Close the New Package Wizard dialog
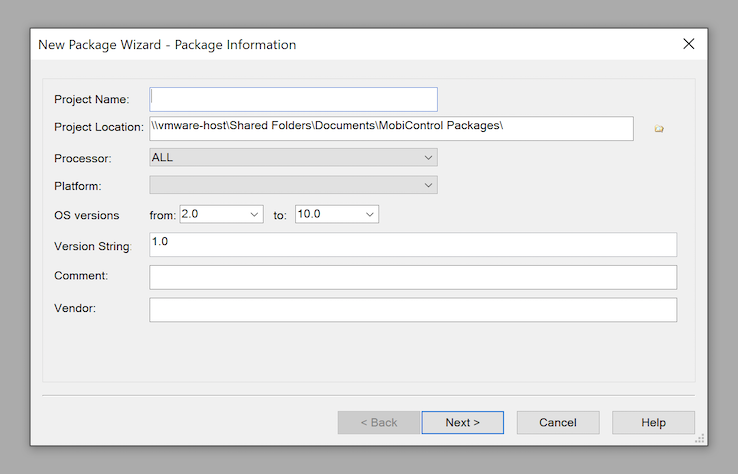The height and width of the screenshot is (474, 738). pos(689,44)
